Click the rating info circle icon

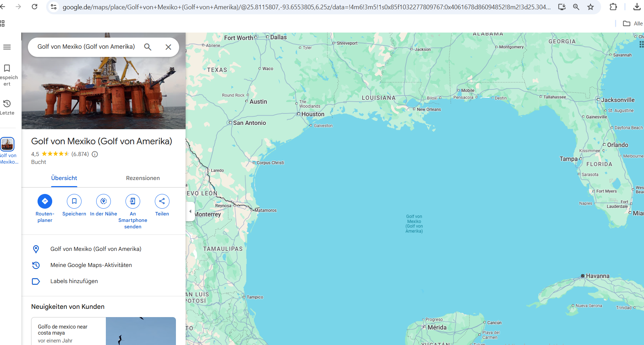pos(95,154)
